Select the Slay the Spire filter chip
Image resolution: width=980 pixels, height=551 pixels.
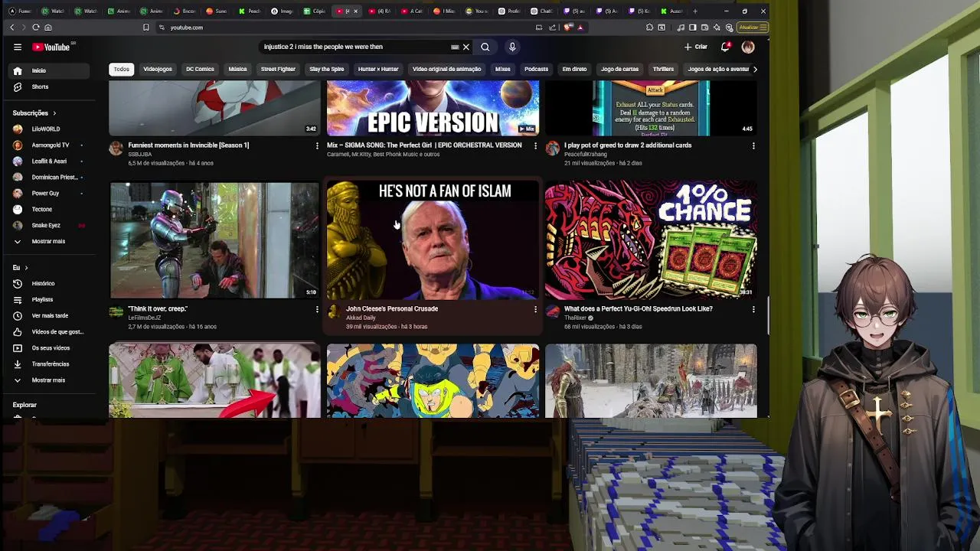click(x=327, y=69)
